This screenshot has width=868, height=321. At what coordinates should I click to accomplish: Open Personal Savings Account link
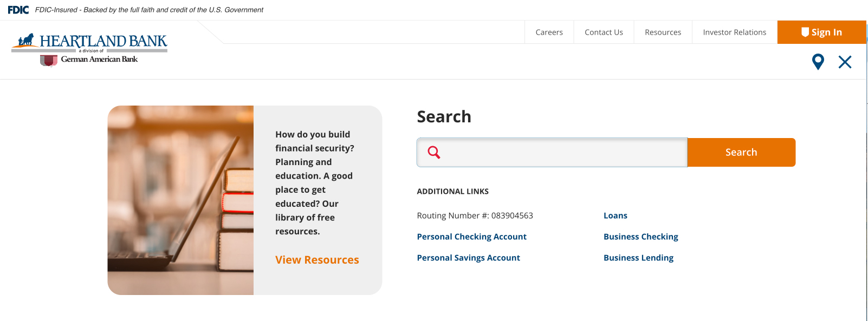[468, 258]
